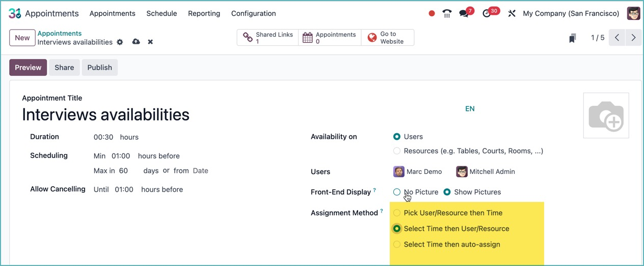
Task: Discard changes with the X icon
Action: [x=150, y=42]
